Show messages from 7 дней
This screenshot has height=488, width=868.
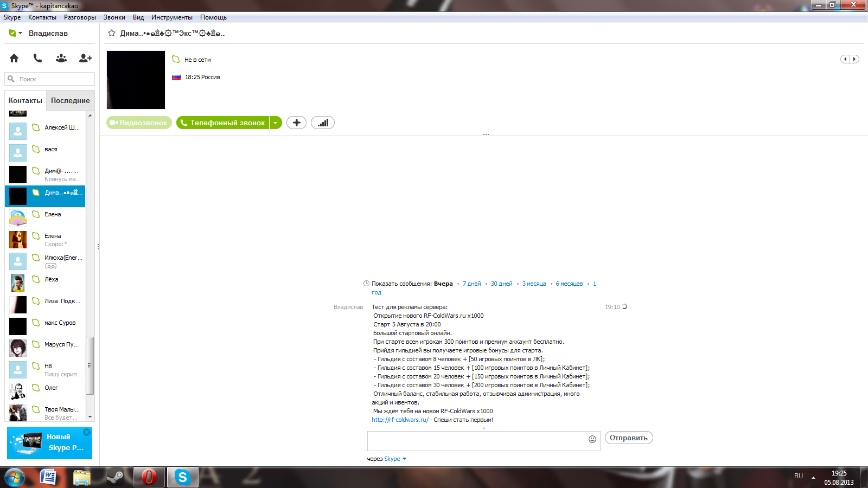(x=472, y=284)
